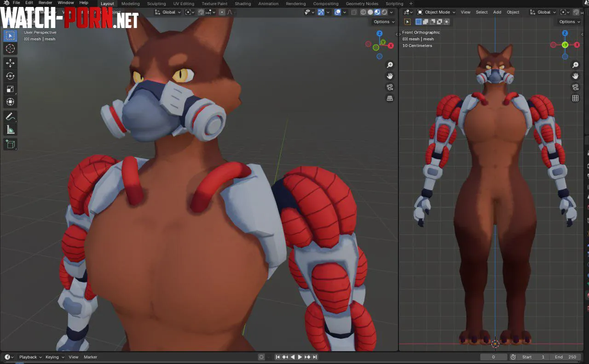Open left viewport Global orientation dropdown

point(167,12)
